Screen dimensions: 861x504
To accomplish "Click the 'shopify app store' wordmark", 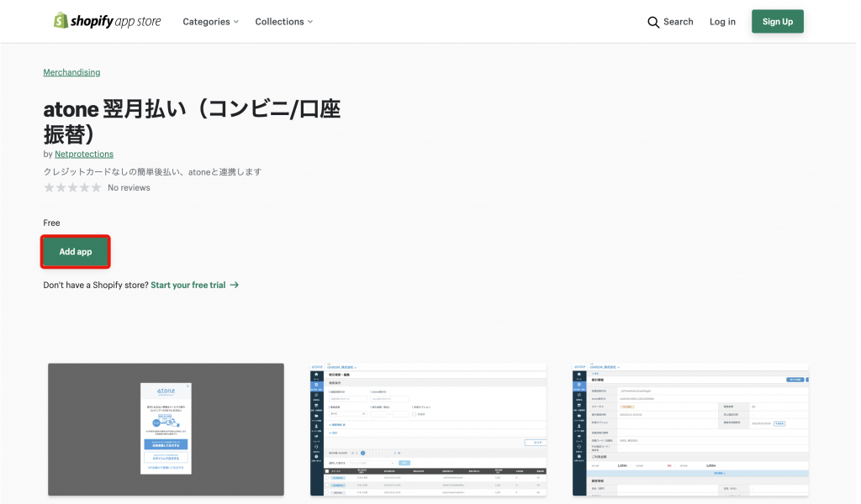I will (x=116, y=21).
